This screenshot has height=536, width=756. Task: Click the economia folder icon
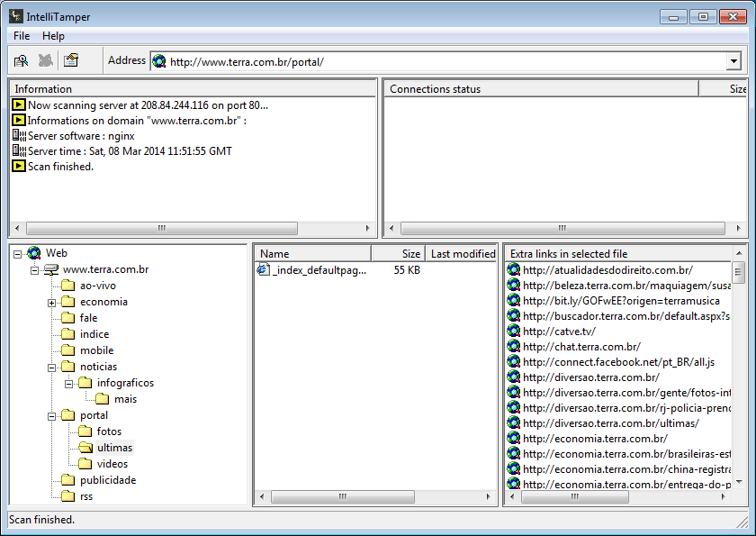point(68,302)
